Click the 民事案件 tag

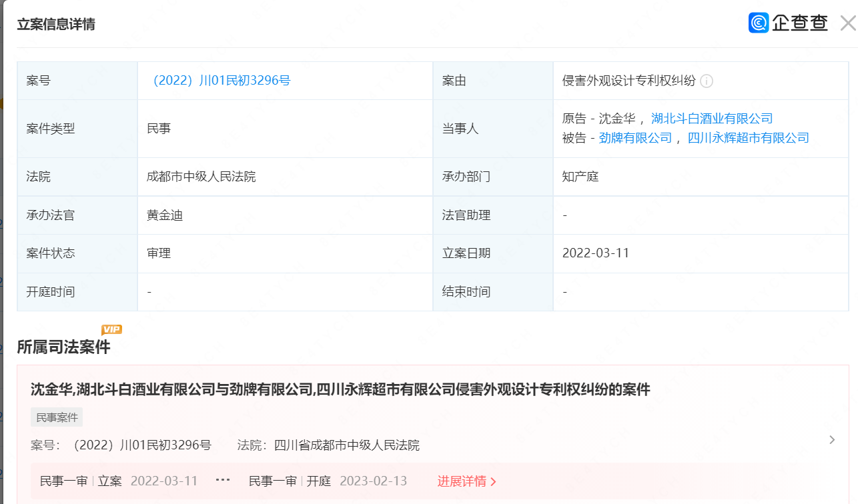pyautogui.click(x=57, y=418)
